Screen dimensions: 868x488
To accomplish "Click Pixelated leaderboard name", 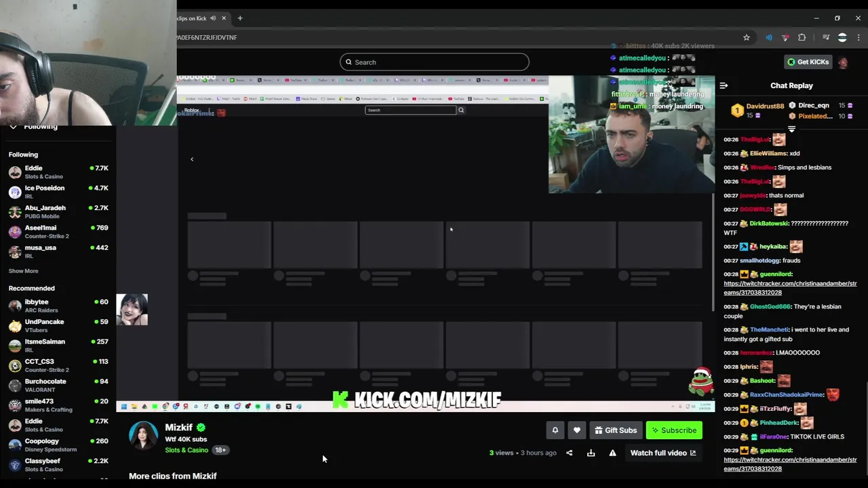I will coord(815,116).
